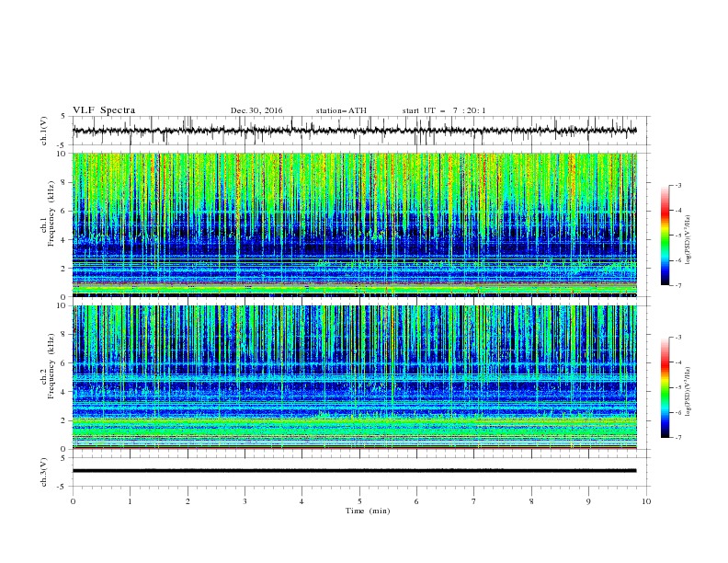The image size is (728, 563).
Task: Click time axis tick label '2'
Action: click(188, 501)
